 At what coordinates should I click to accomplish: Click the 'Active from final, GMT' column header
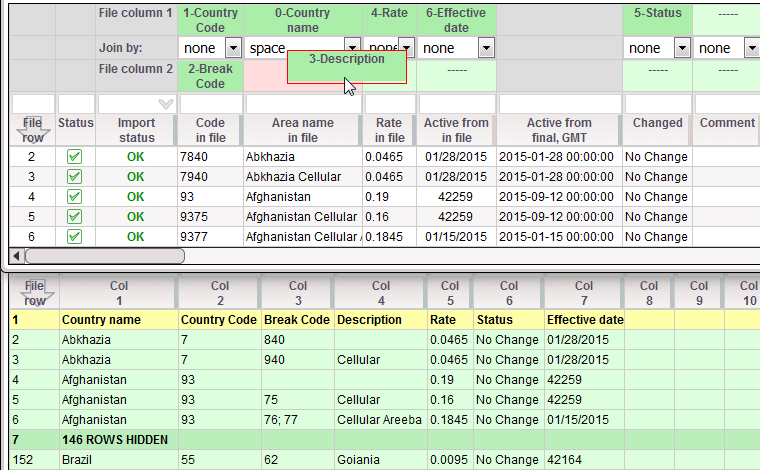coord(559,130)
